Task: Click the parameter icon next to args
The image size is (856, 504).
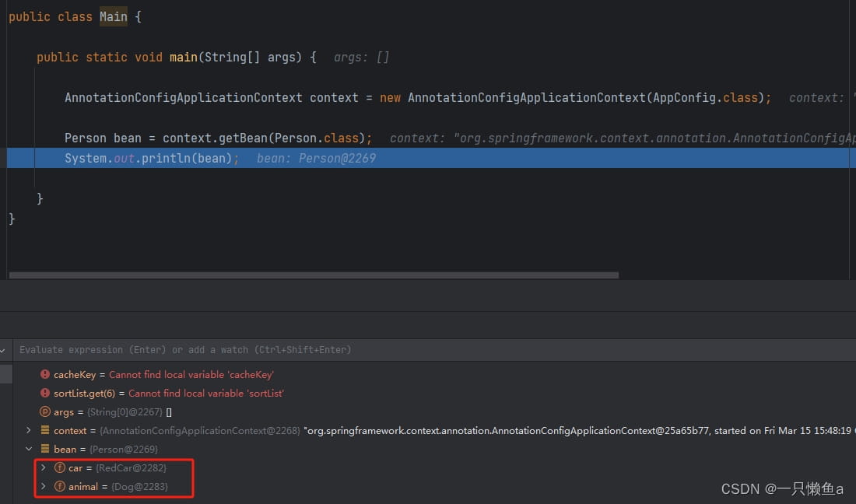Action: (45, 411)
